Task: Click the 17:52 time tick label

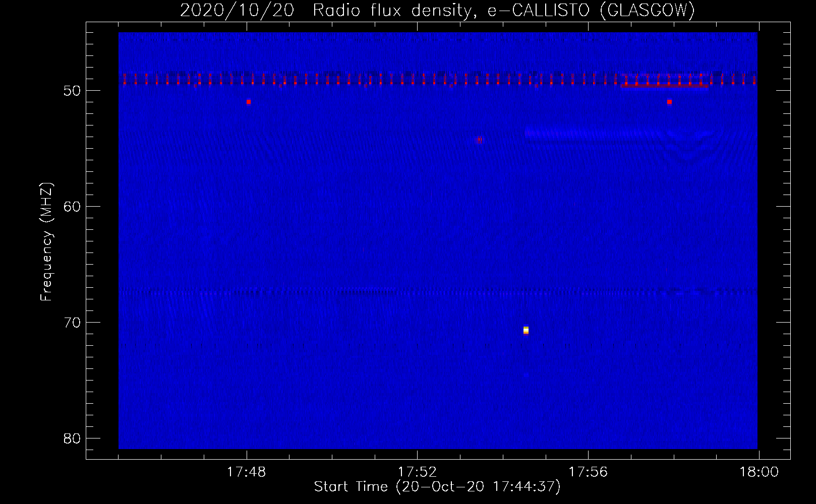Action: 417,472
